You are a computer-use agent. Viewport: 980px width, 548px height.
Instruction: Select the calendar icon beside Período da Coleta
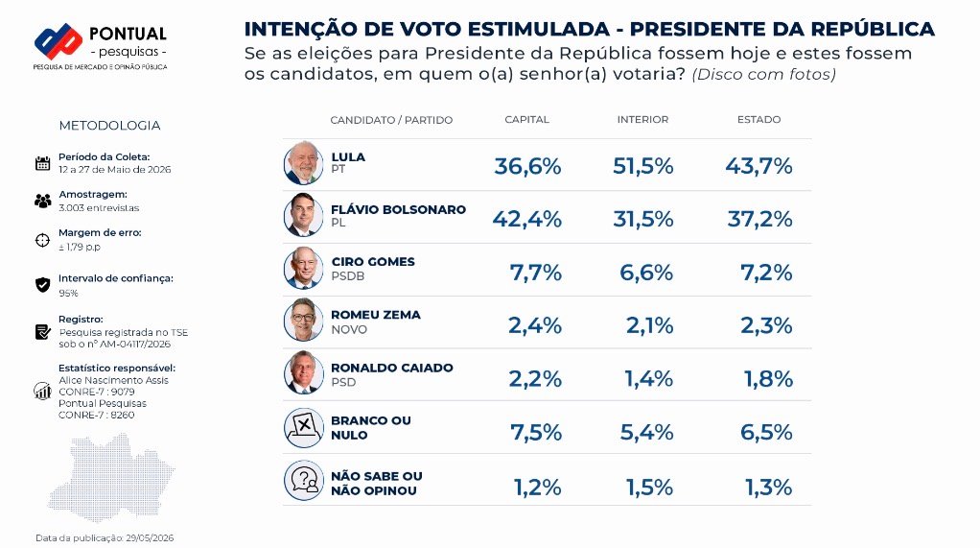pyautogui.click(x=42, y=163)
